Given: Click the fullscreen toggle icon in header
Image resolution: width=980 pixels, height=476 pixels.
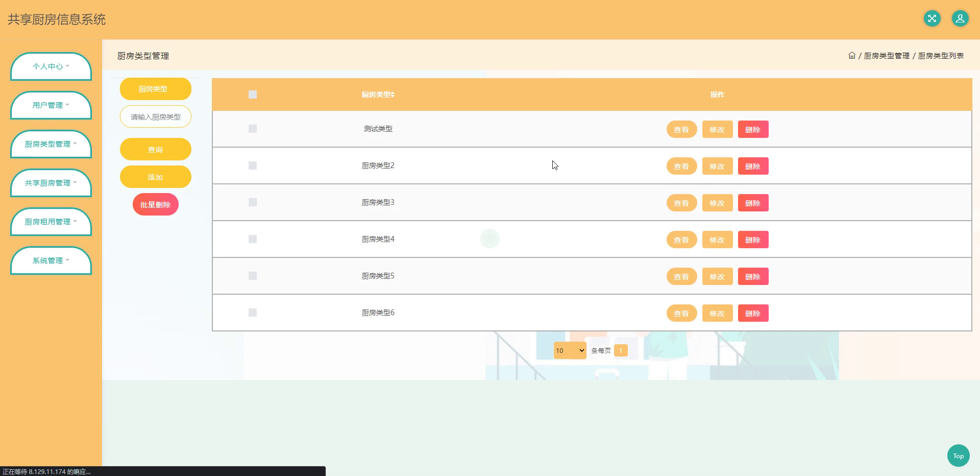Looking at the screenshot, I should [x=932, y=19].
